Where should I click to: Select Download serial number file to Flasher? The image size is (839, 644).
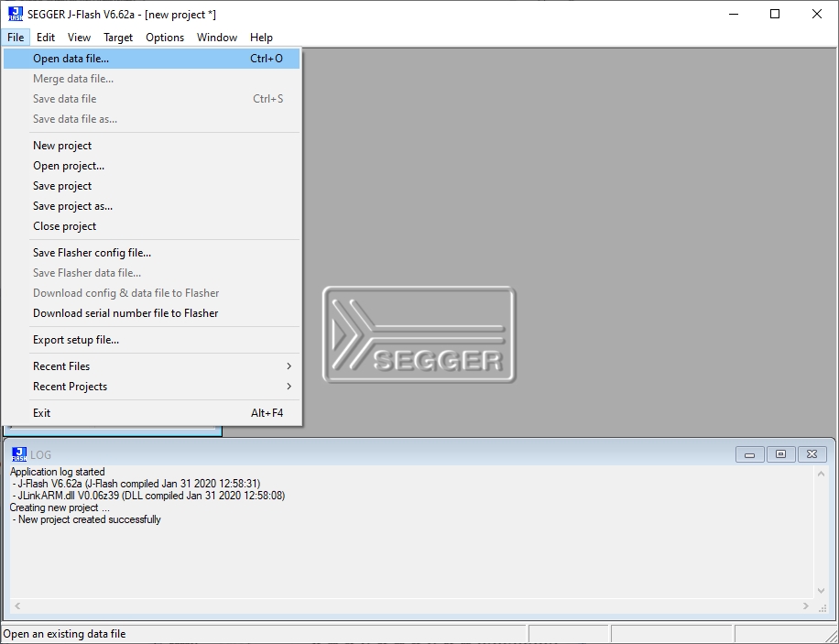(151, 313)
